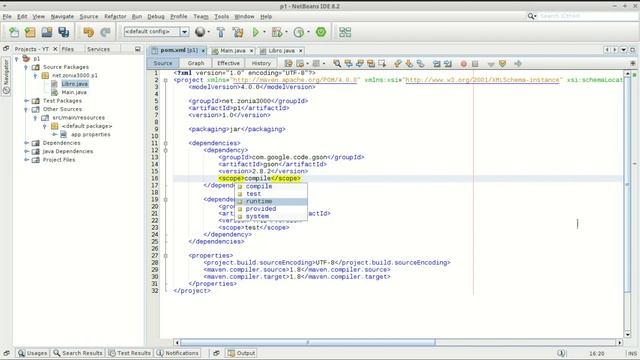Switch to the Libro.java editor tab
Screen dimensions: 640x360
click(x=281, y=51)
